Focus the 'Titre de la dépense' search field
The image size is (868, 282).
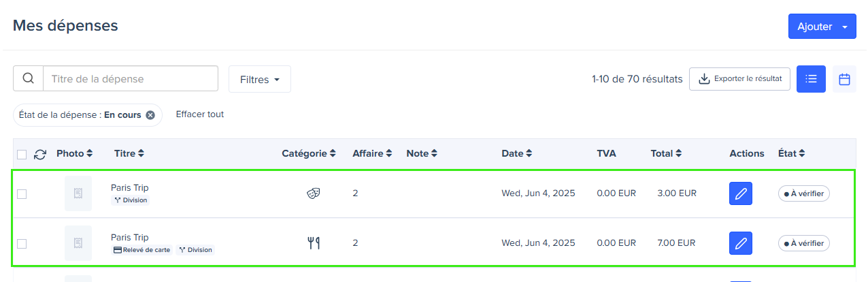click(x=131, y=78)
